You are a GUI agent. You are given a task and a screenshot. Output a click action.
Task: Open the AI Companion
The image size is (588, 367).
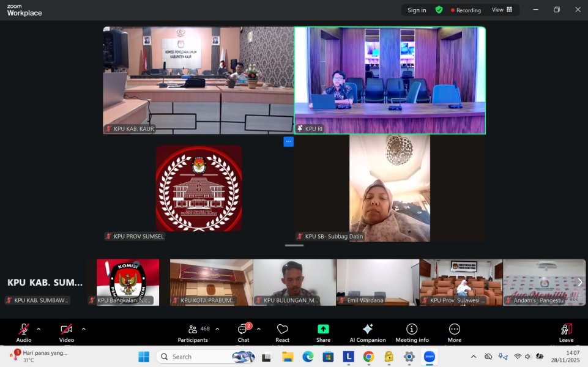(x=367, y=332)
